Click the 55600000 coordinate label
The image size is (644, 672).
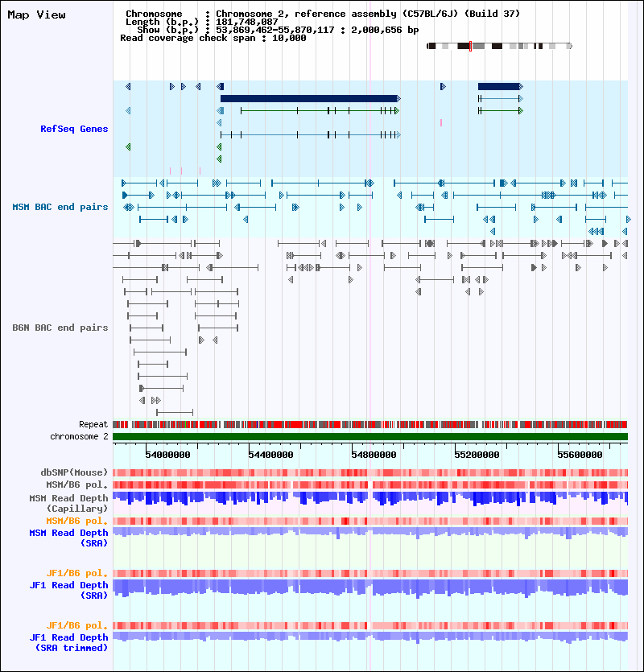click(580, 455)
